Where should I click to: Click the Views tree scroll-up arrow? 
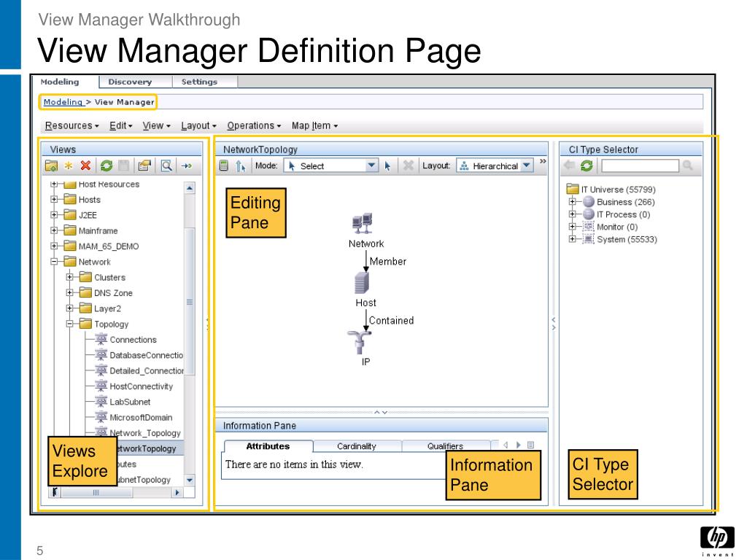tap(190, 188)
